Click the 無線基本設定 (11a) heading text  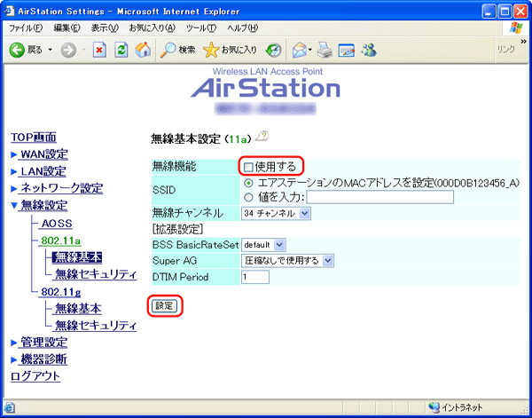[201, 138]
